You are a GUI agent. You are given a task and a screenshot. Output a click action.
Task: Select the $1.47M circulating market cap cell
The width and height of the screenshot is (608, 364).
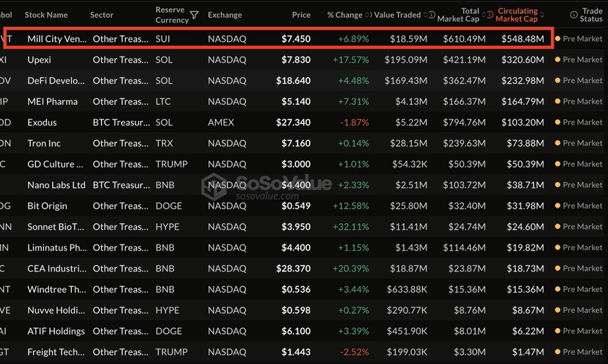click(528, 352)
